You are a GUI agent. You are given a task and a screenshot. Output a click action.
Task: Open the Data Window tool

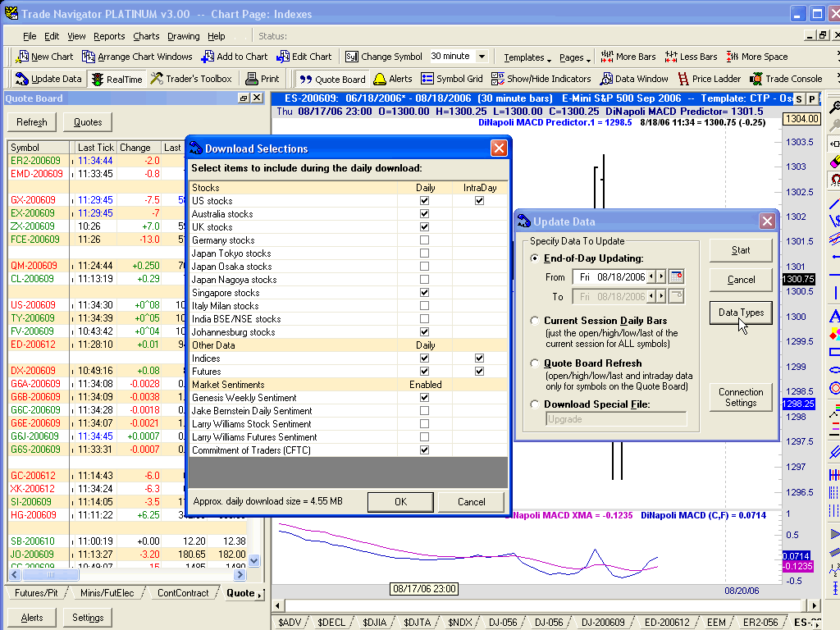click(x=634, y=79)
